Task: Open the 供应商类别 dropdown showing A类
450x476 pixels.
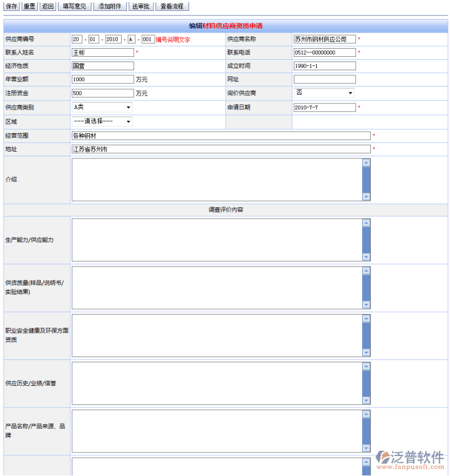Action: coord(102,107)
